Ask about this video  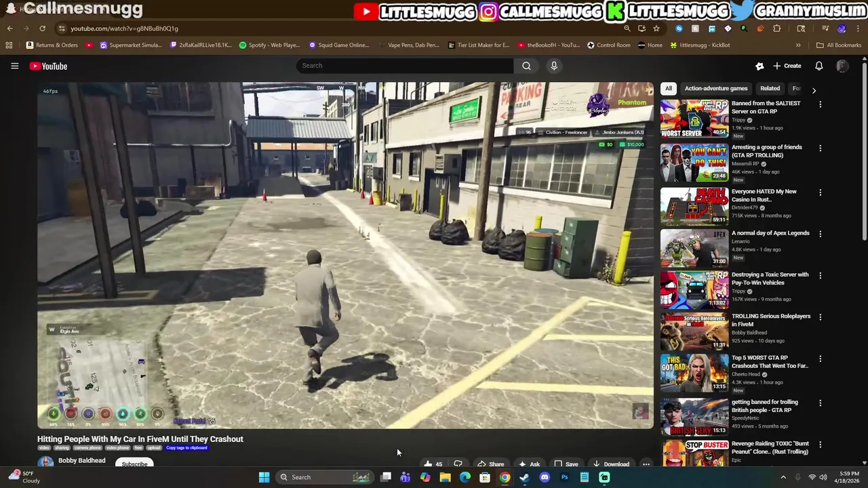click(529, 464)
